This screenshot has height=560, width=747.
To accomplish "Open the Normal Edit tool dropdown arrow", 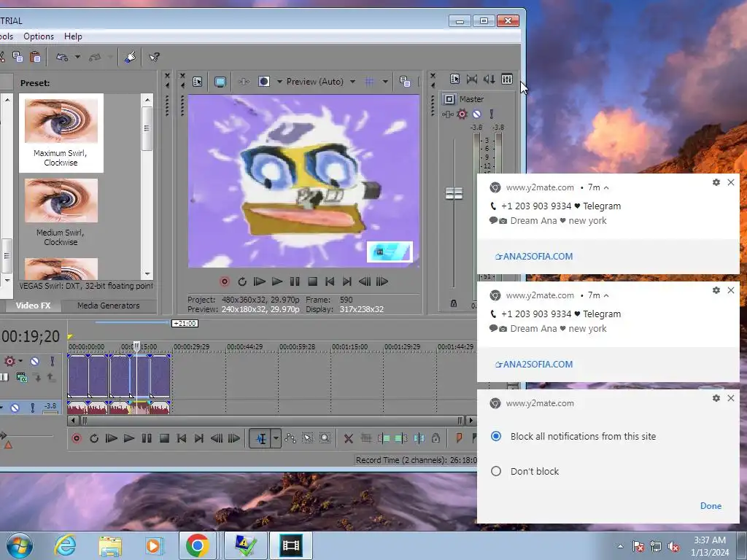I will [x=276, y=438].
